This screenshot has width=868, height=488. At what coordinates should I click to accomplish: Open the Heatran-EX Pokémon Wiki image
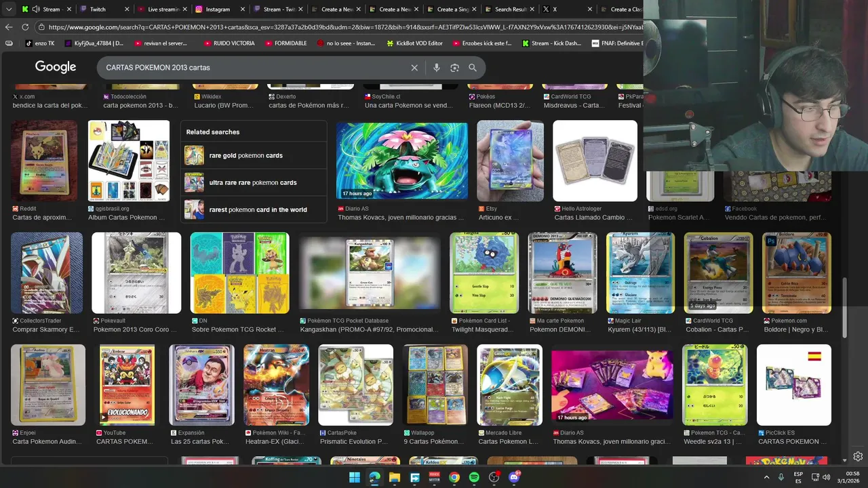pyautogui.click(x=276, y=385)
